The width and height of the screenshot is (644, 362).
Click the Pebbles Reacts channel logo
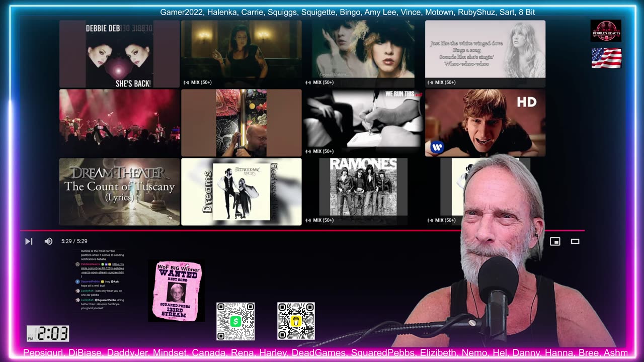606,31
